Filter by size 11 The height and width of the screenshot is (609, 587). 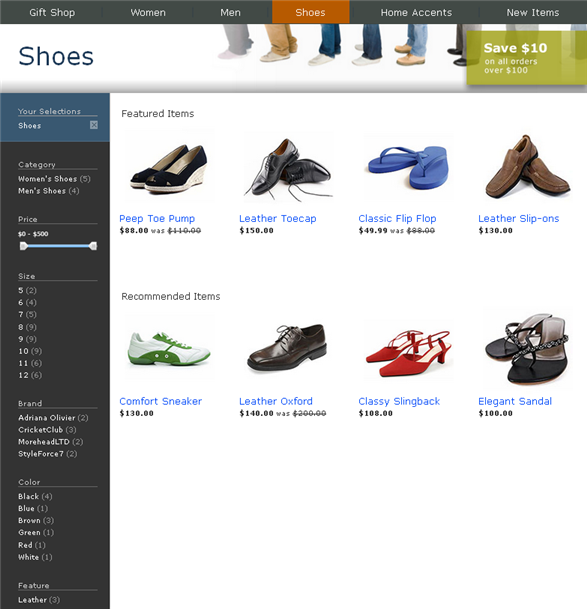[x=30, y=363]
